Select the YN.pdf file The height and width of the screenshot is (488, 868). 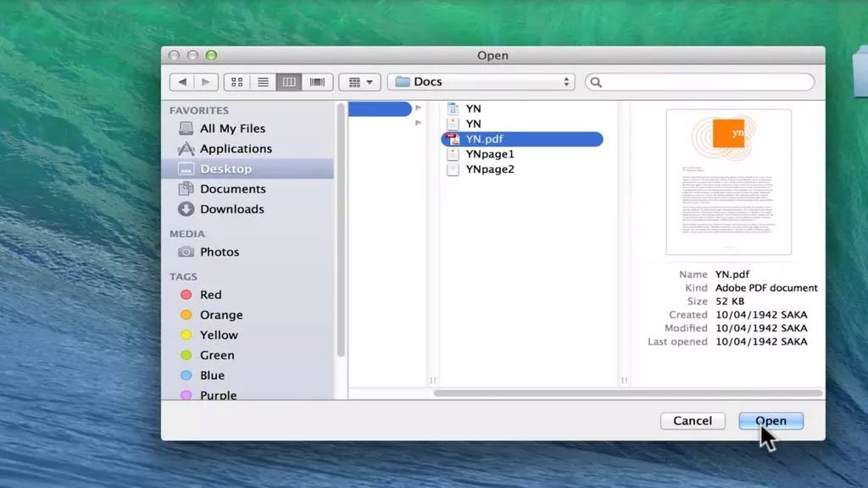[522, 139]
